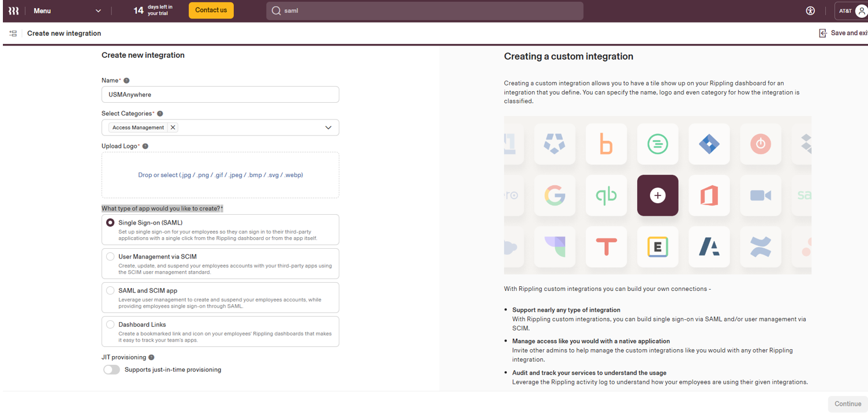The width and height of the screenshot is (868, 419).
Task: Open the accessibility icon in top bar
Action: coord(810,10)
